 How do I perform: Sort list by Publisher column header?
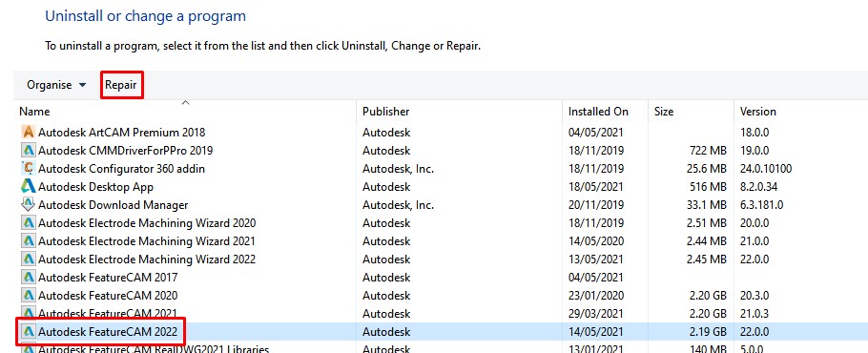coord(386,112)
